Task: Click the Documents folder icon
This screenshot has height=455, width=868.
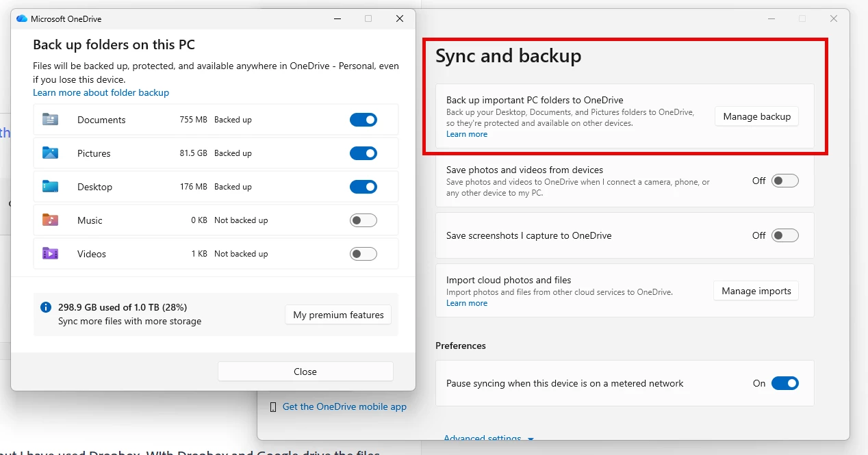Action: (50, 120)
